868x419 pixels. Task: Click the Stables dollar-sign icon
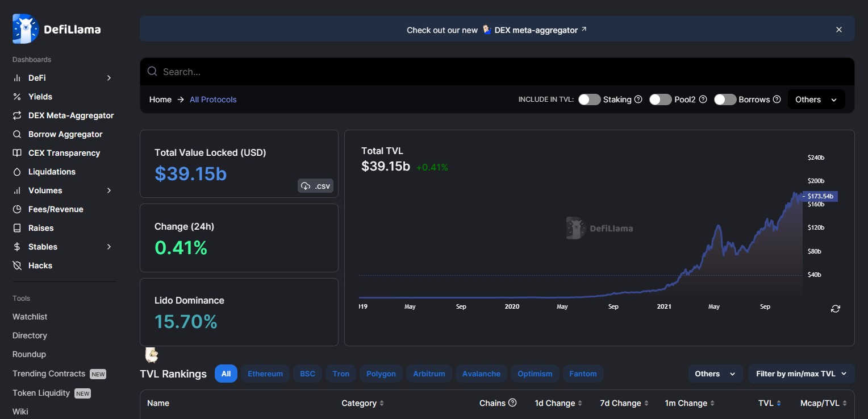[x=17, y=247]
